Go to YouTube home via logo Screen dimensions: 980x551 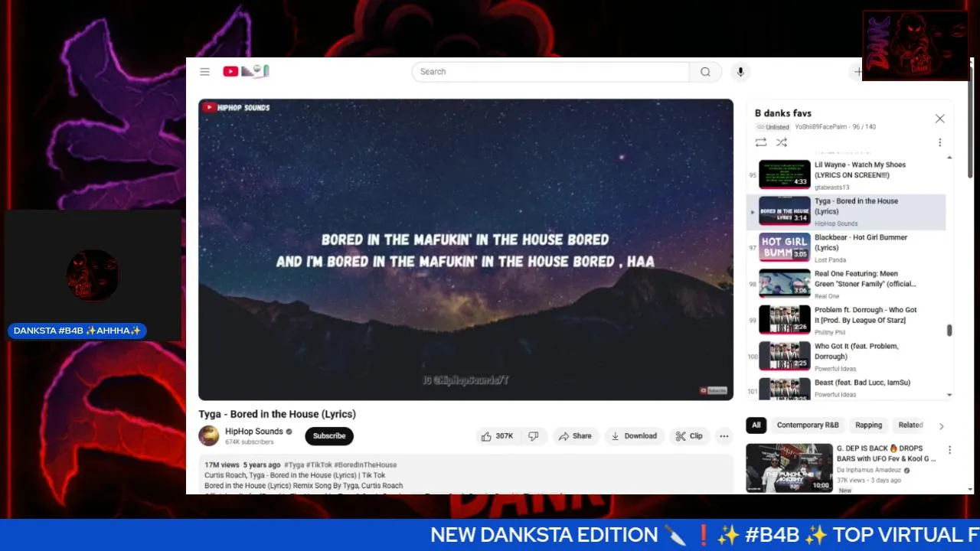pyautogui.click(x=246, y=71)
